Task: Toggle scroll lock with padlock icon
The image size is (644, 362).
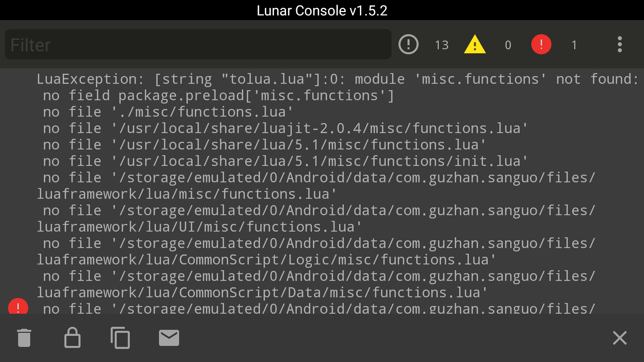Action: coord(72,338)
